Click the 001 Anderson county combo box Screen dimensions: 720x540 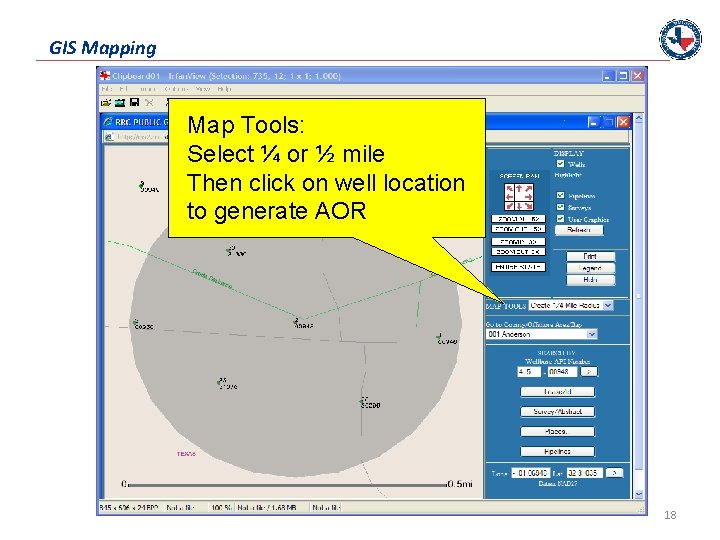[542, 334]
